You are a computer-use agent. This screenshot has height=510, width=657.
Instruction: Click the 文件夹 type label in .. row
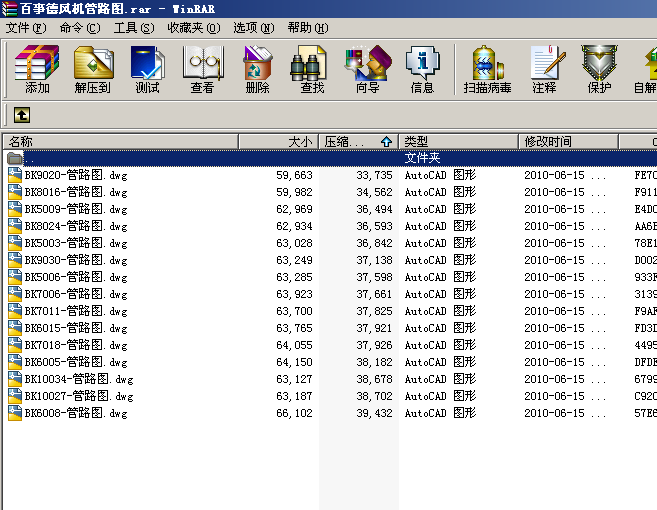422,158
